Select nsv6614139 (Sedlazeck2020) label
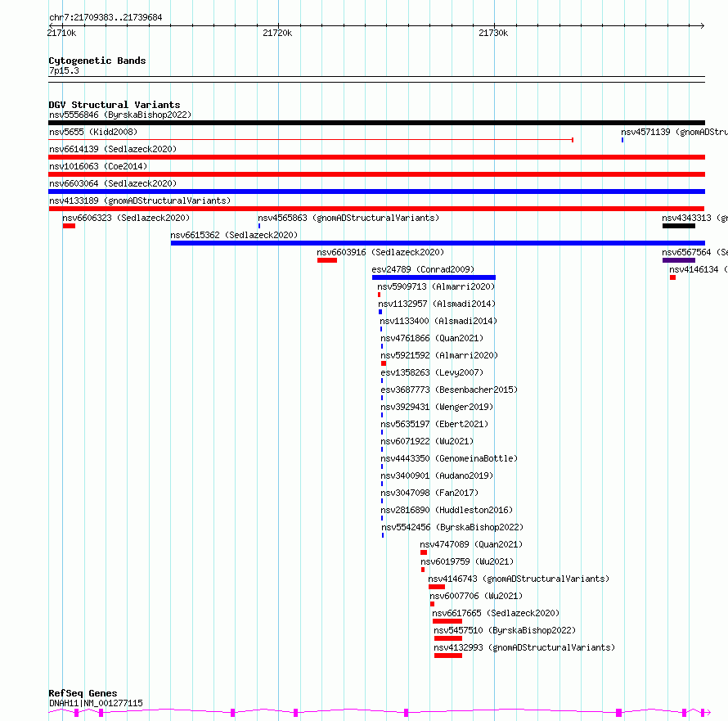The height and width of the screenshot is (721, 728). pos(113,149)
